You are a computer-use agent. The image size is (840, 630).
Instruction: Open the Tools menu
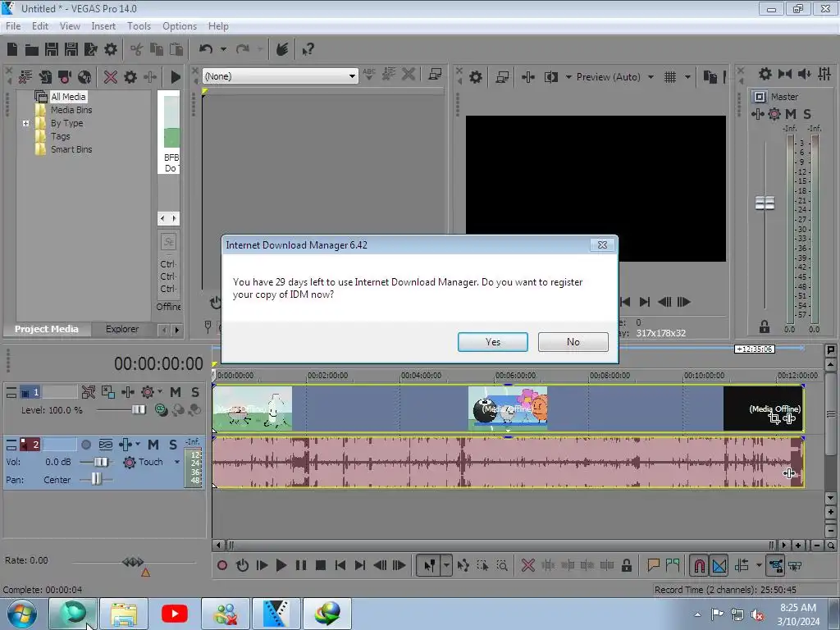pos(139,25)
